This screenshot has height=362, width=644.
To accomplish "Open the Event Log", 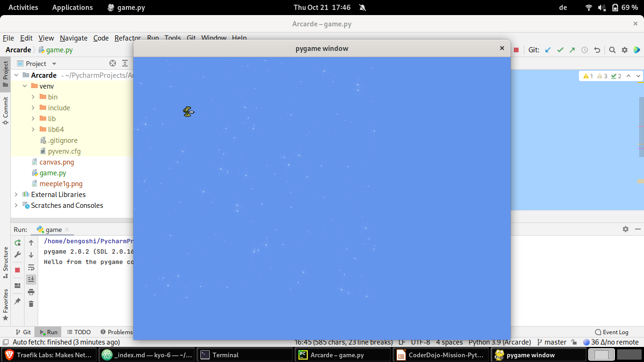I will click(611, 332).
